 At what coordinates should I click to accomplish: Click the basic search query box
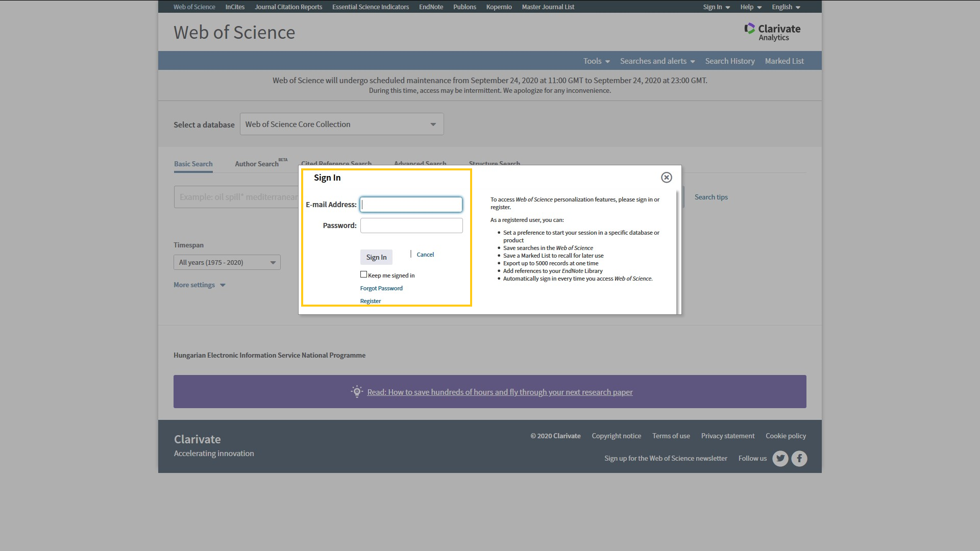[236, 197]
